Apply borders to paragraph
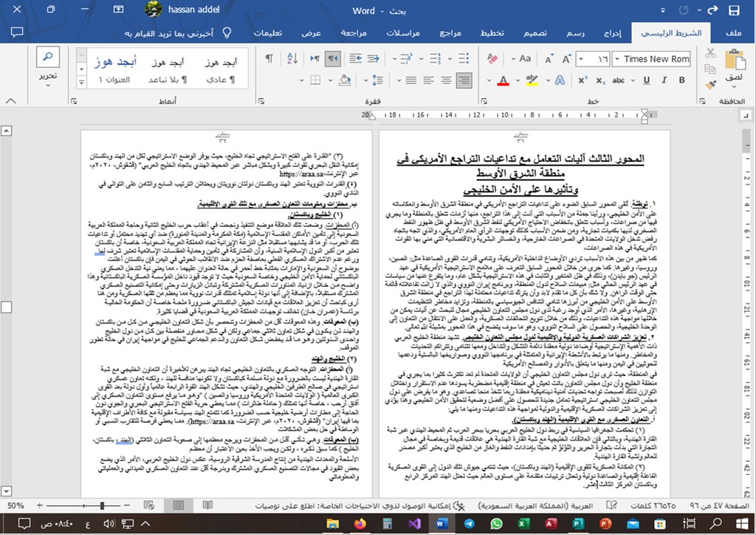The height and width of the screenshot is (535, 756). point(316,80)
